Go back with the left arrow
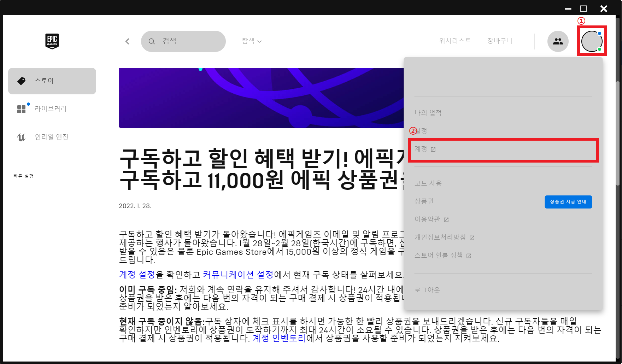 coord(128,41)
